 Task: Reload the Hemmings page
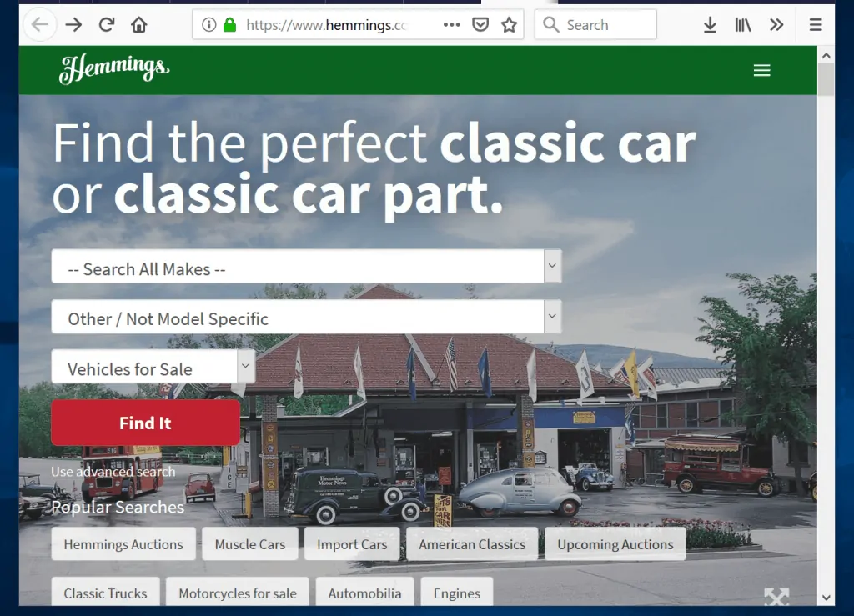[107, 24]
